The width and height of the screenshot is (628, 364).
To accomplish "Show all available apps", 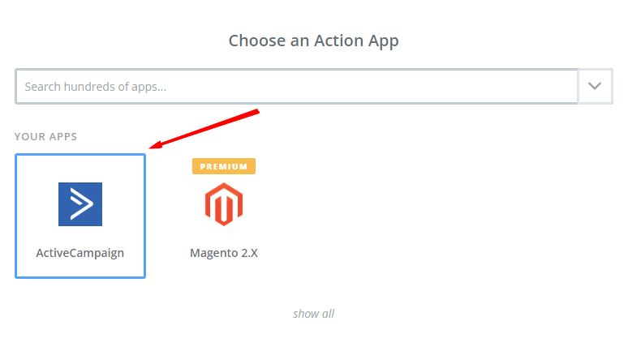I will click(313, 314).
